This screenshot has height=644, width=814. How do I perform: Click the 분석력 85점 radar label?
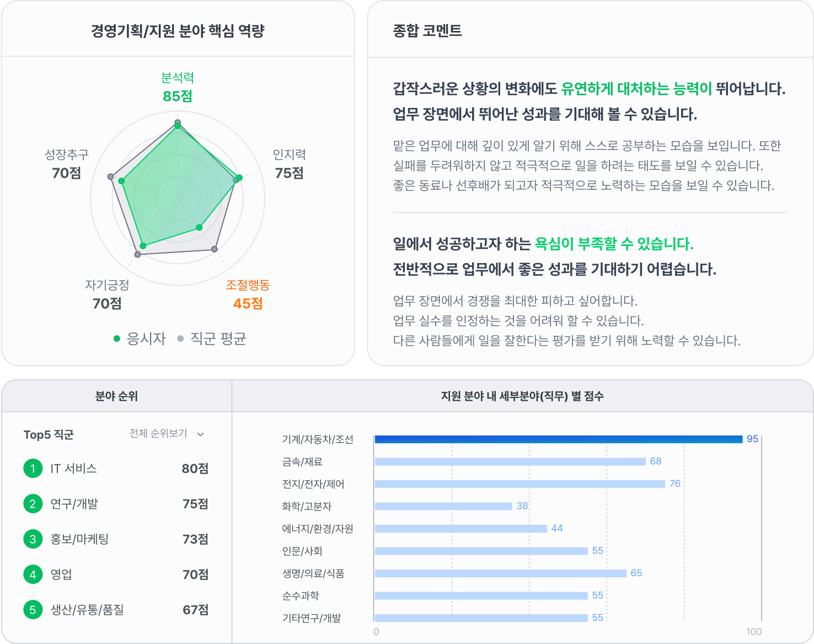click(x=177, y=87)
